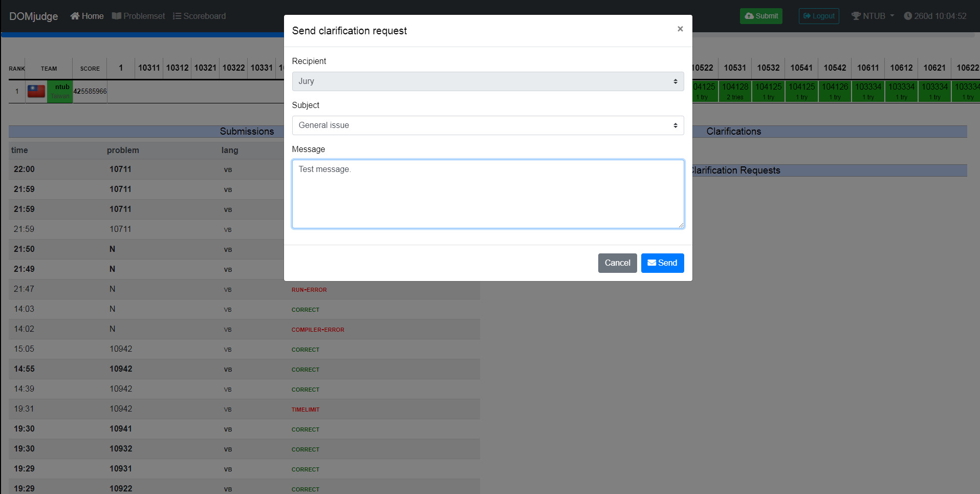Click the contest clock timer
The width and height of the screenshot is (980, 494).
(x=934, y=16)
